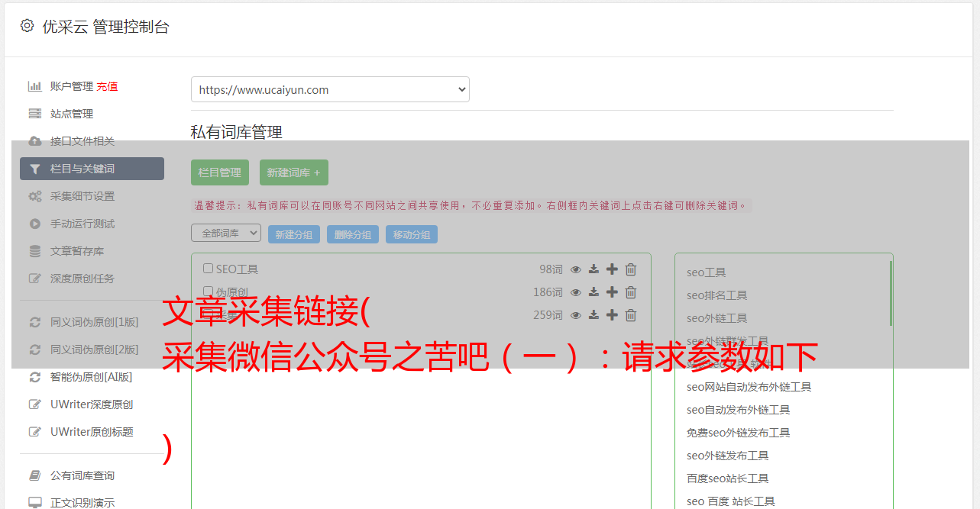This screenshot has width=980, height=509.
Task: Click the 移动分组 button
Action: pyautogui.click(x=412, y=235)
